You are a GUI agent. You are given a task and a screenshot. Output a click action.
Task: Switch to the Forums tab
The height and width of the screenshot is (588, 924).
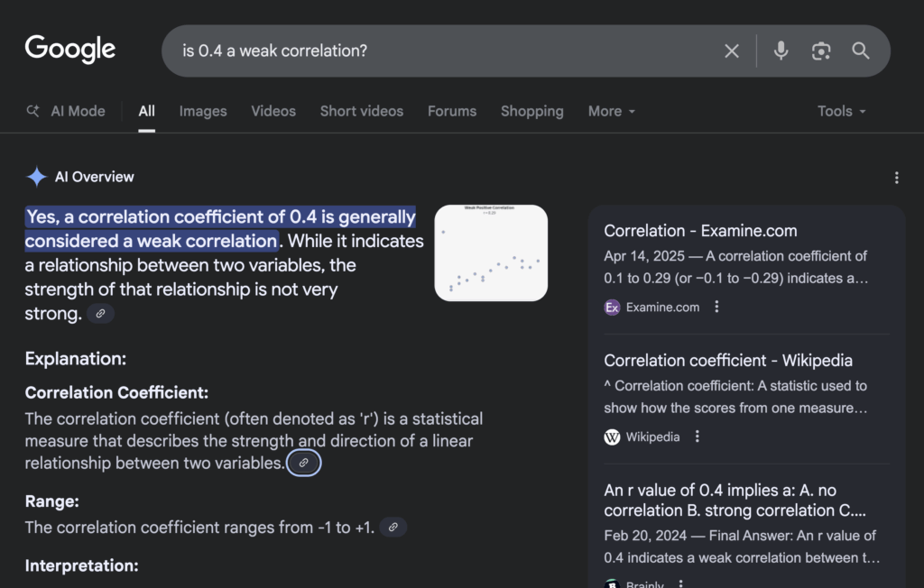[x=451, y=111]
